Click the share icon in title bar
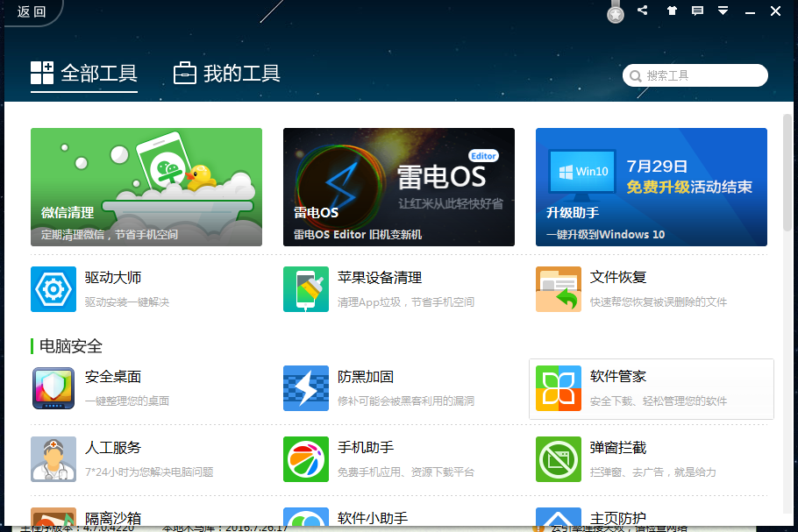 [x=642, y=11]
